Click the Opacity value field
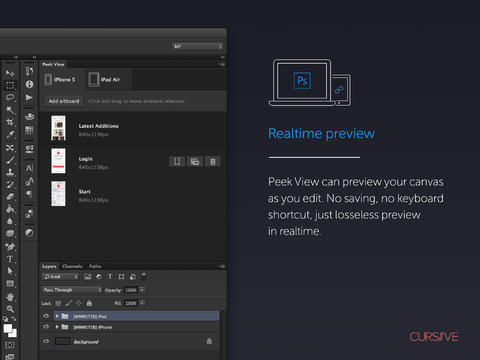Image resolution: width=480 pixels, height=360 pixels. click(x=131, y=290)
